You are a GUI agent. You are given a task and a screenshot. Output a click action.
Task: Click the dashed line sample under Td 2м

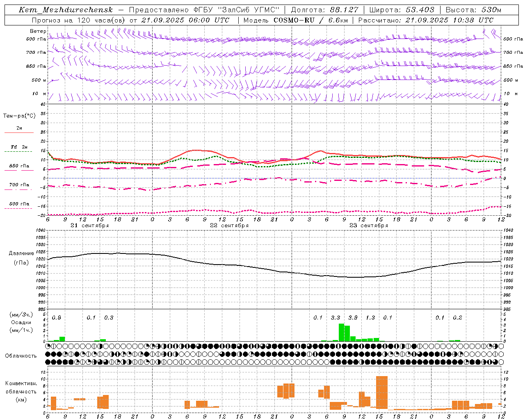[x=19, y=151]
